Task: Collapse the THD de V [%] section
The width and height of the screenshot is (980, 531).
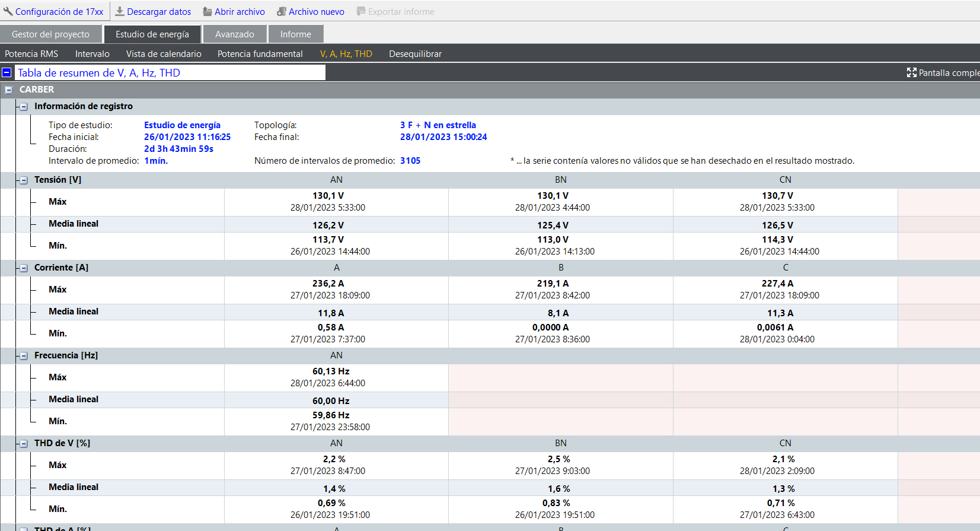Action: pyautogui.click(x=24, y=444)
